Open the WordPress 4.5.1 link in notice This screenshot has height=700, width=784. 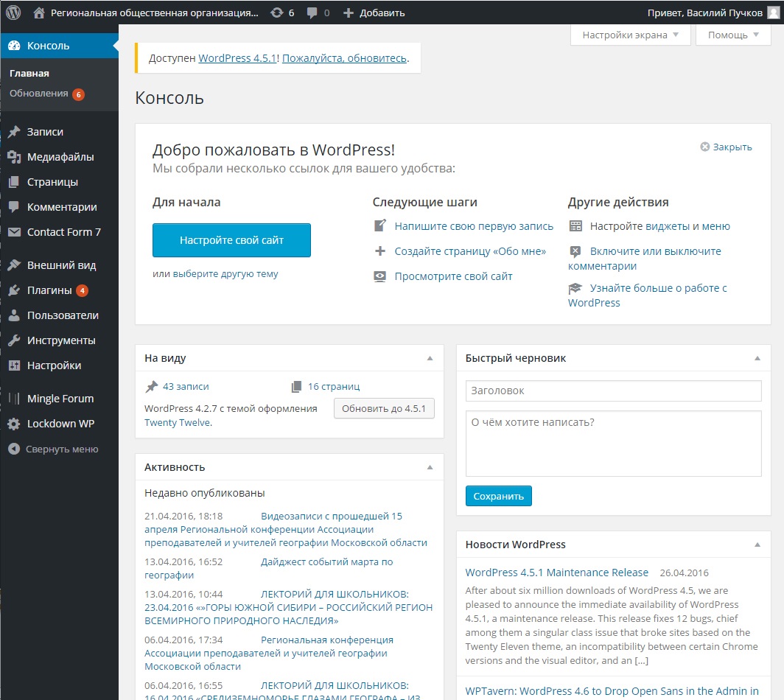pos(237,58)
